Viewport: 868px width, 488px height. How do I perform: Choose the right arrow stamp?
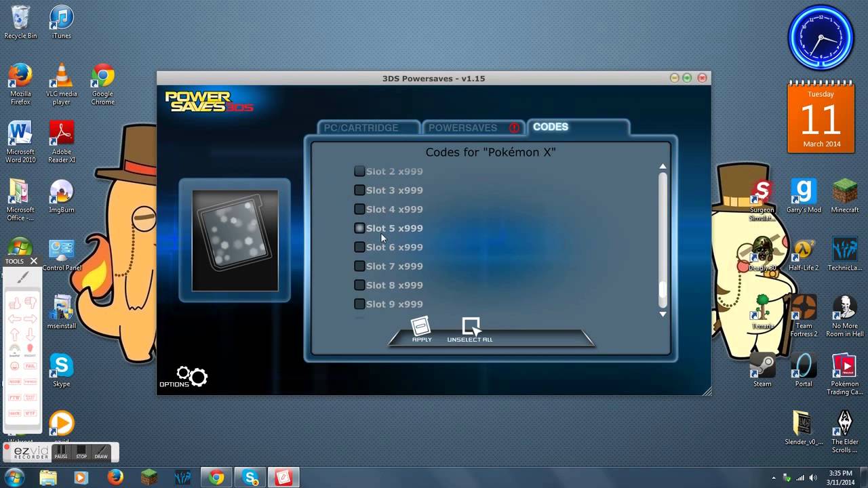pyautogui.click(x=30, y=319)
